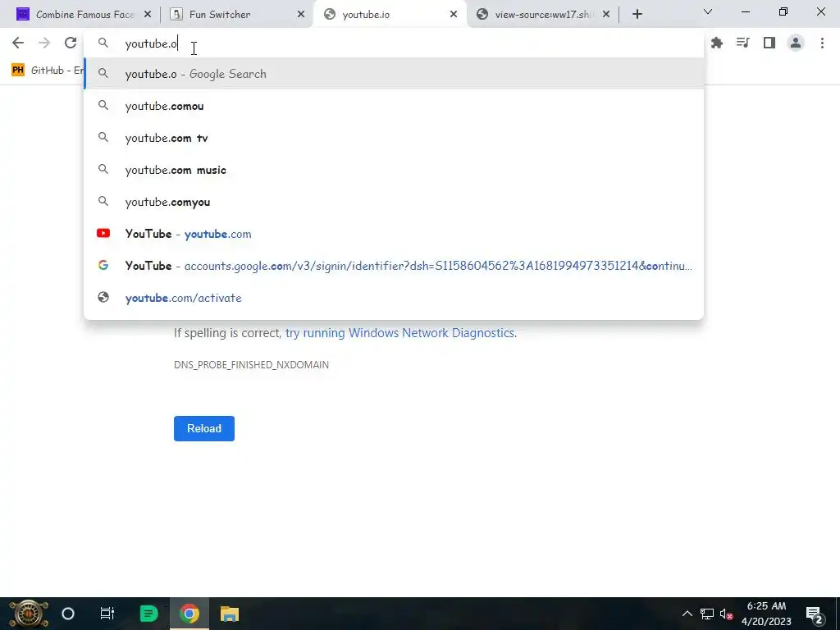Choose 'youtube.o - Google Search' suggestion
This screenshot has width=840, height=630.
click(394, 74)
